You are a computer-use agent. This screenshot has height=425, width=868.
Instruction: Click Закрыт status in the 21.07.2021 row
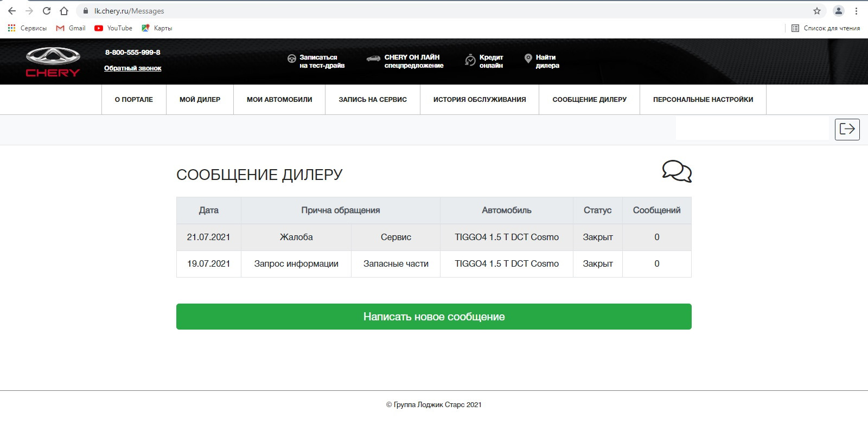tap(598, 237)
